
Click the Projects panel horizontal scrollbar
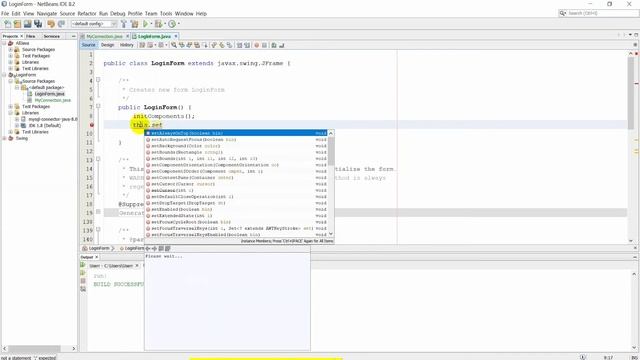pyautogui.click(x=34, y=349)
